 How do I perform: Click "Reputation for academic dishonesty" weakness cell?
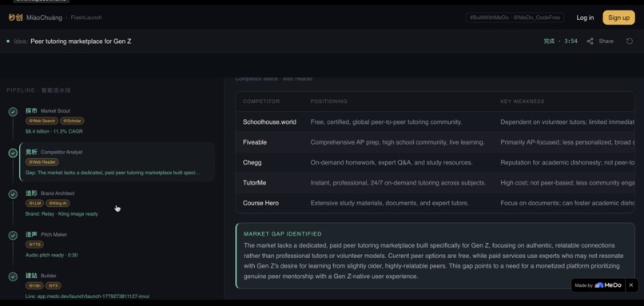(x=567, y=162)
